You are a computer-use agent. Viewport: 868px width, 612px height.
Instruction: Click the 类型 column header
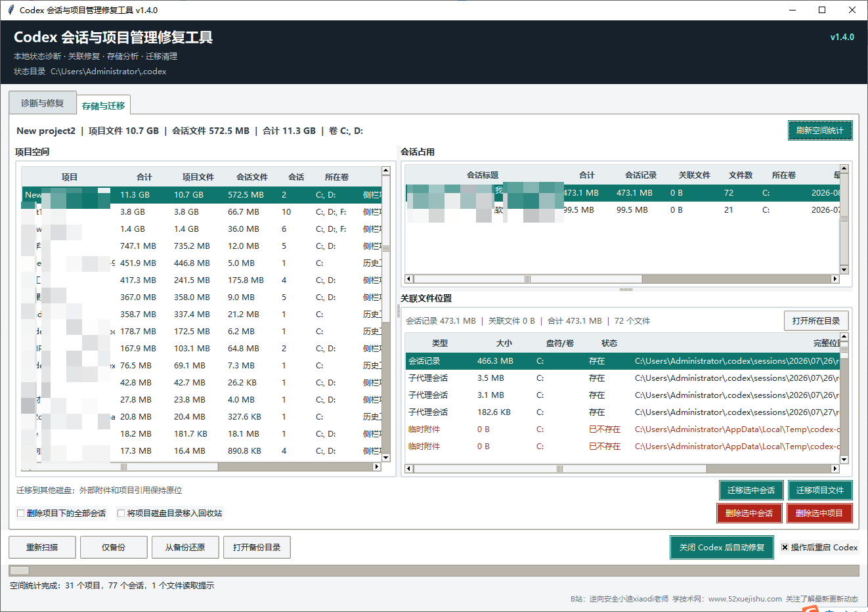pyautogui.click(x=440, y=343)
